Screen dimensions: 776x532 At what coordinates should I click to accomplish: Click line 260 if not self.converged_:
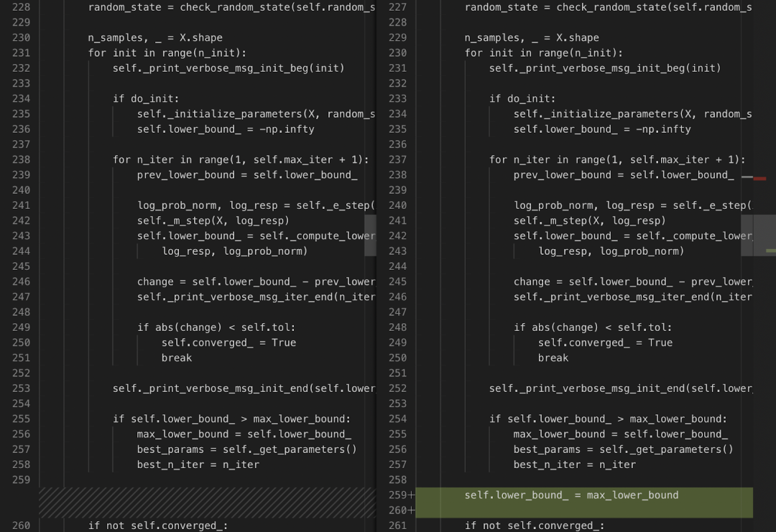pos(158,526)
